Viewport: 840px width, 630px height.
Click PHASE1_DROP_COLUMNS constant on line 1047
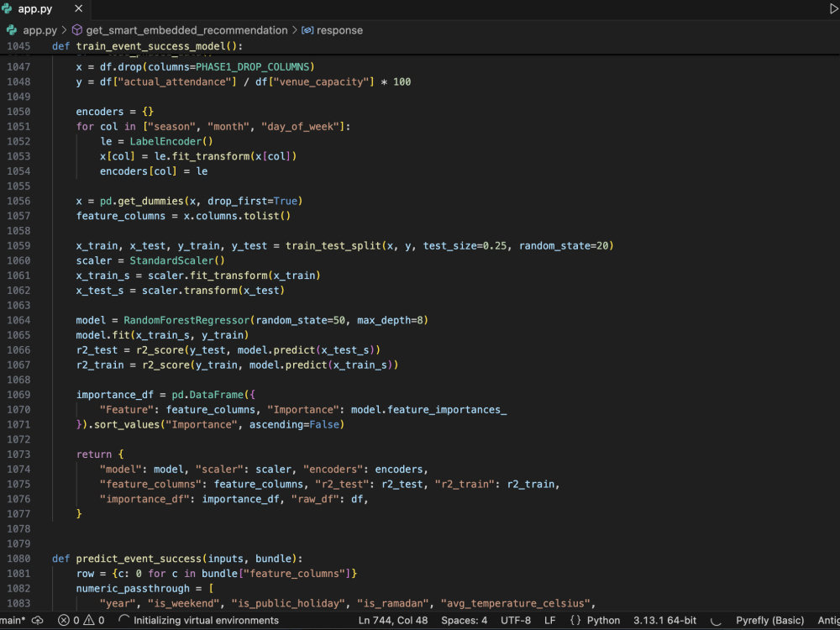(x=252, y=67)
